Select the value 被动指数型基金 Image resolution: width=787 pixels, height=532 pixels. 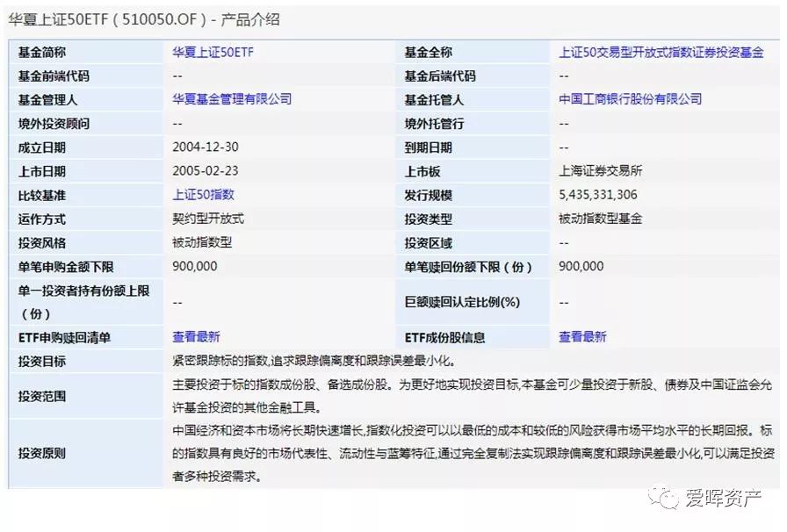coord(600,219)
